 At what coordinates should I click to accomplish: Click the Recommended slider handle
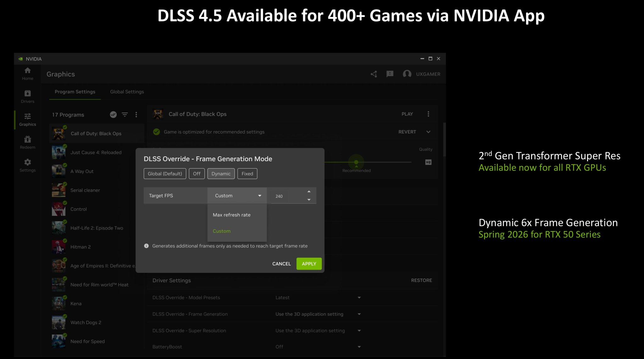356,162
